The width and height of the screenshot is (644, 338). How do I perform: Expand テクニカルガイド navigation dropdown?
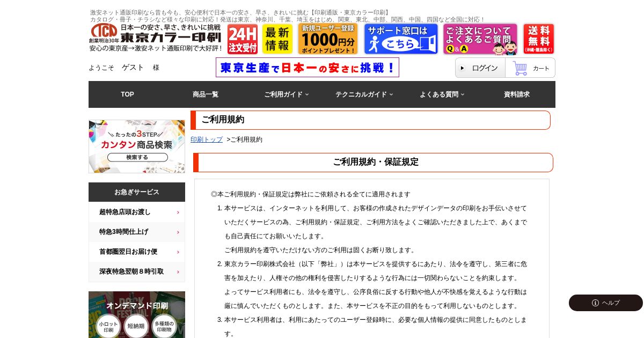tap(364, 94)
